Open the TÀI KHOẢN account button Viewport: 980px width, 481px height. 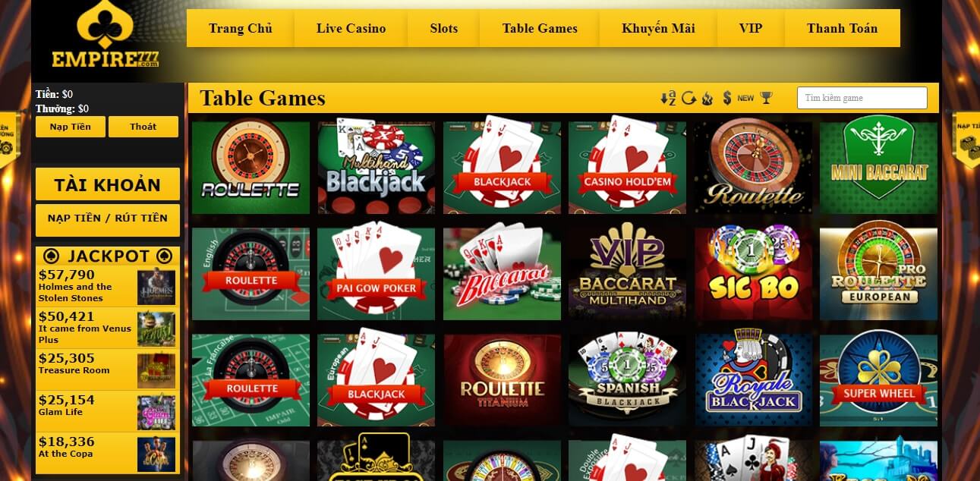(x=108, y=184)
